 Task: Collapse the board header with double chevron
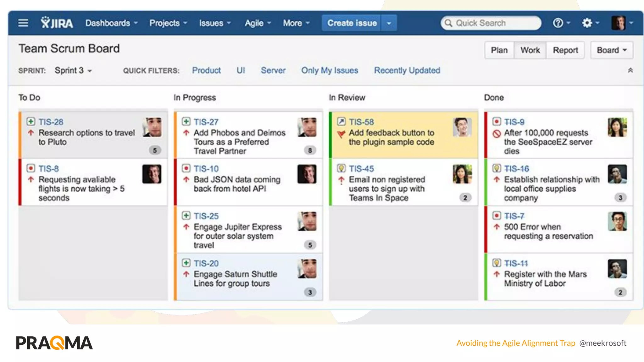630,70
